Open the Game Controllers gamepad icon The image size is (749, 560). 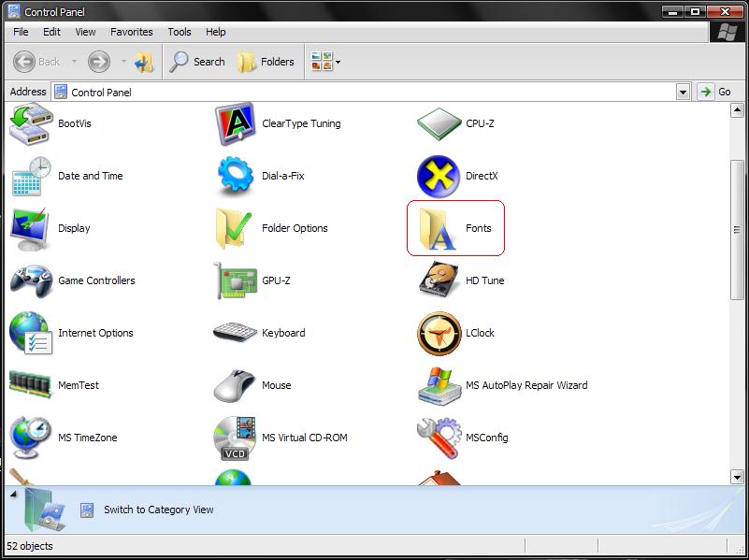point(31,281)
